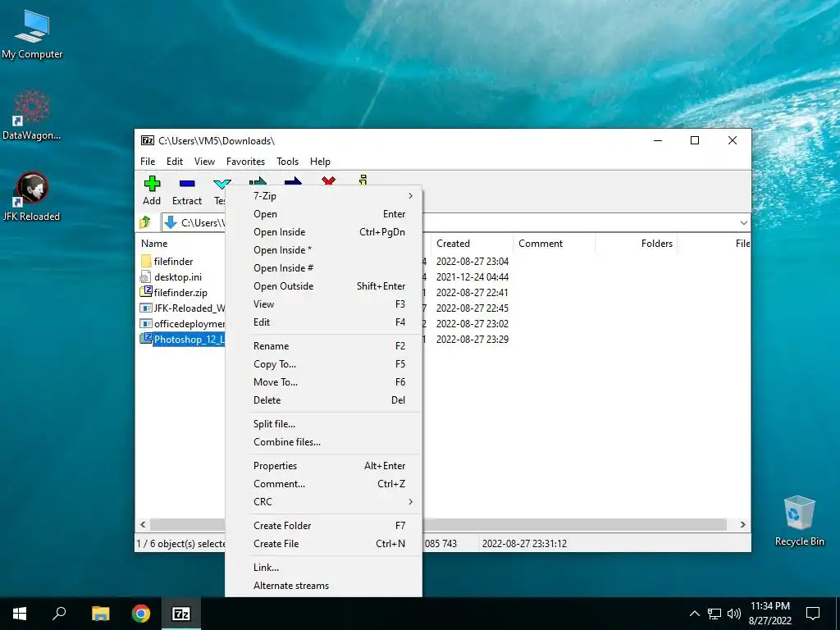Click the network tray icon
The height and width of the screenshot is (630, 840).
click(x=714, y=614)
